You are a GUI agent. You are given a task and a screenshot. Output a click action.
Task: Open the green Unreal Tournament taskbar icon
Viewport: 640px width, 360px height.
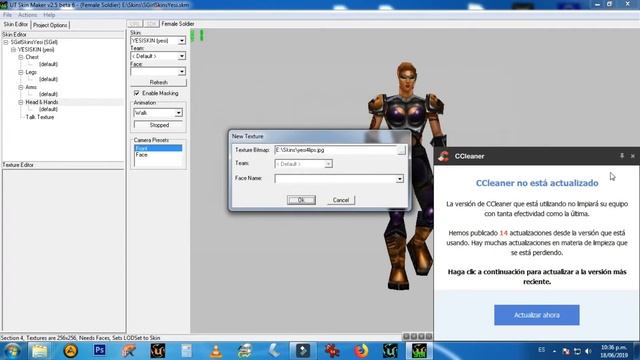(390, 351)
